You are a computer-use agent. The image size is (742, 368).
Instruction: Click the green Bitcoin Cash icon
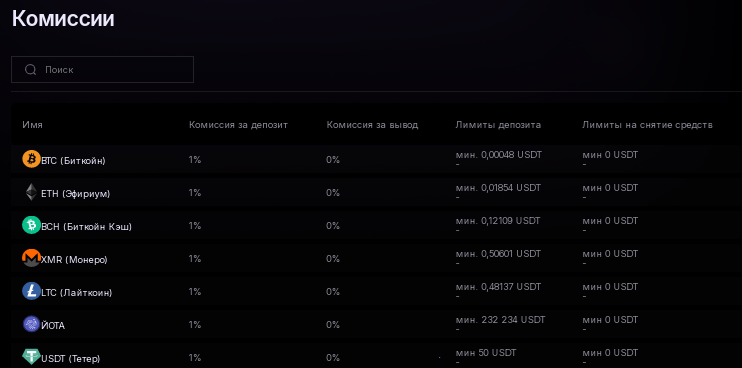31,225
